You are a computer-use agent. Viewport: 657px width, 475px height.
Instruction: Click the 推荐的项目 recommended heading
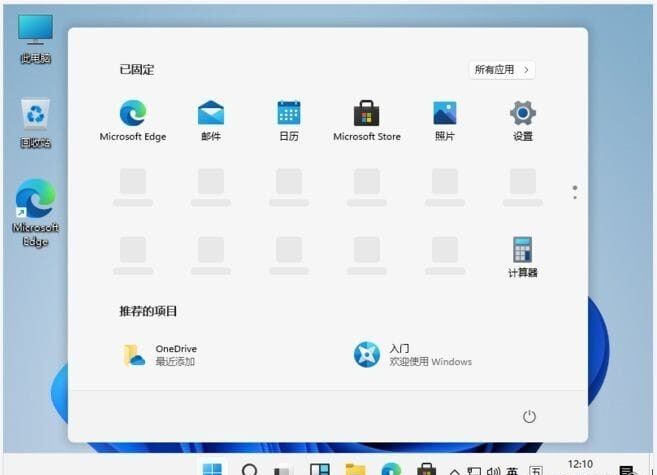coord(148,311)
